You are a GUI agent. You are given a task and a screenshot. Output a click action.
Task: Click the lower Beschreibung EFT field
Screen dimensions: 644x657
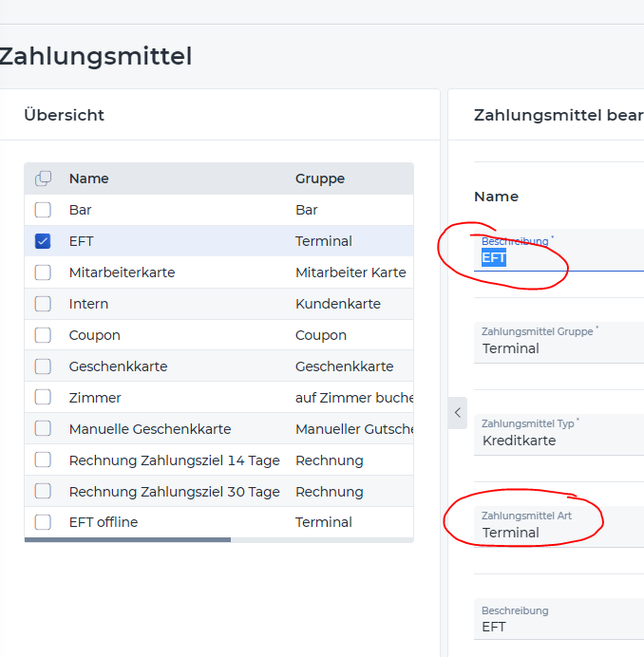tap(559, 619)
